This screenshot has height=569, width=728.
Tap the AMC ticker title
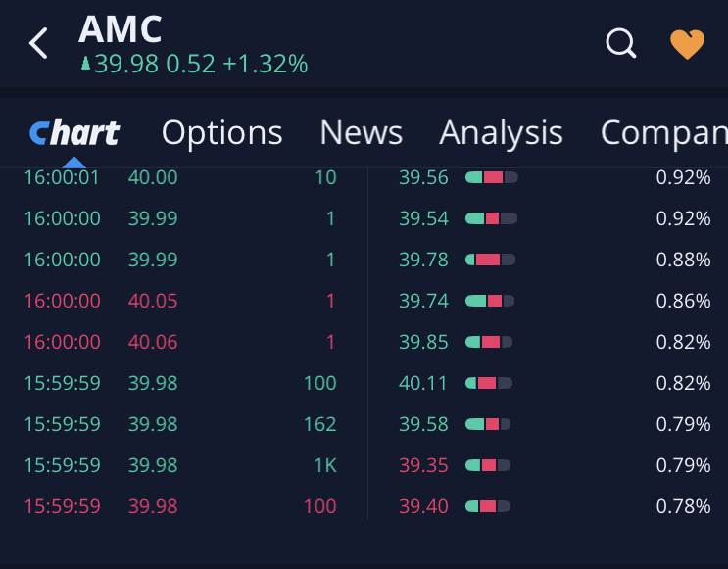point(121,29)
